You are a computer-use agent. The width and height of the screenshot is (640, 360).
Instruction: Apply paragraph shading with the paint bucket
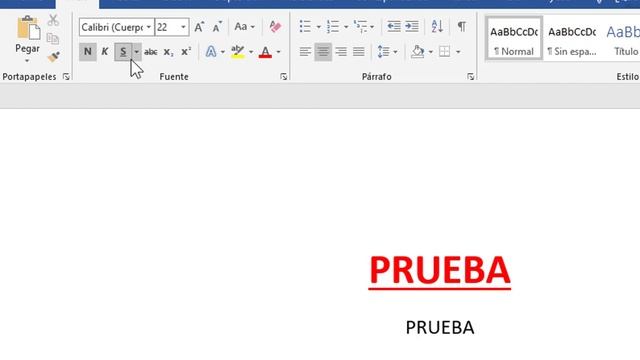point(418,52)
